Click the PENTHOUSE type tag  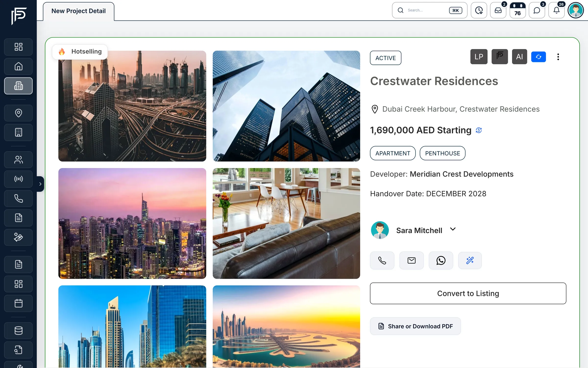442,153
